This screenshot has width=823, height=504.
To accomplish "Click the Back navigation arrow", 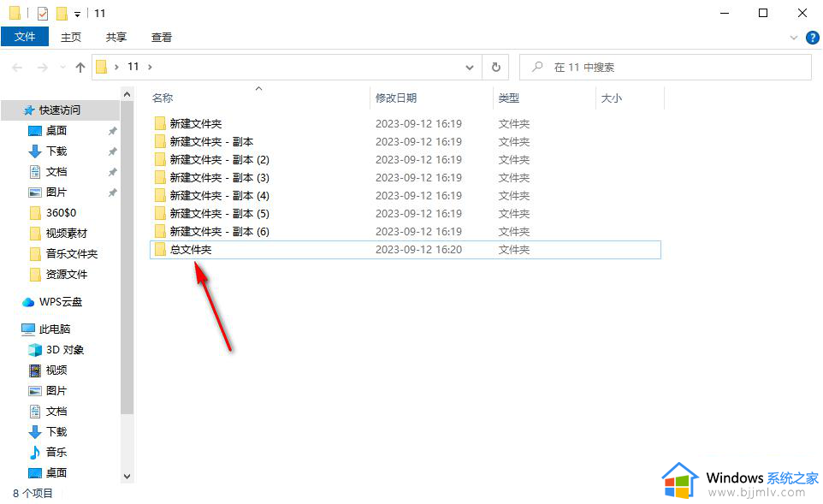I will point(17,68).
